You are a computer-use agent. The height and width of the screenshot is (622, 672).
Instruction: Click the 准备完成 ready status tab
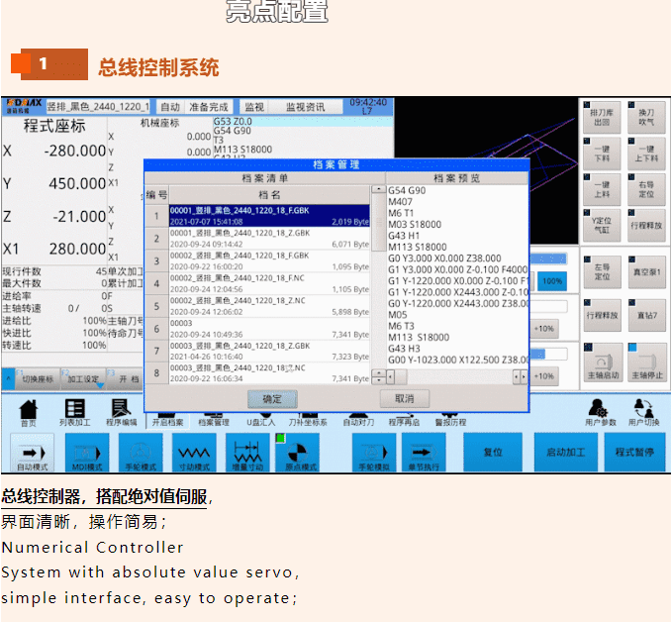(209, 107)
